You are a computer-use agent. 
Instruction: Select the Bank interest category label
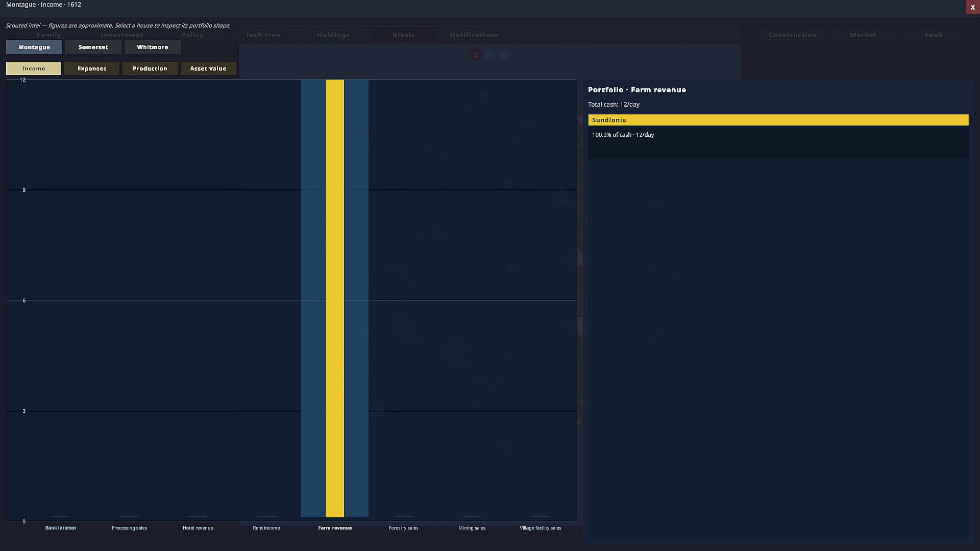tap(61, 528)
